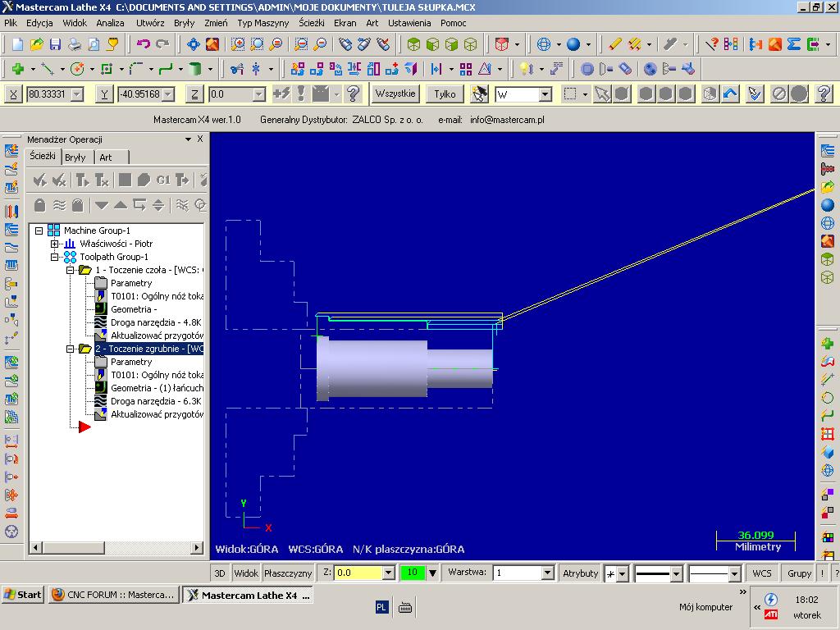Toggle the 3D construction mode button

tap(220, 573)
